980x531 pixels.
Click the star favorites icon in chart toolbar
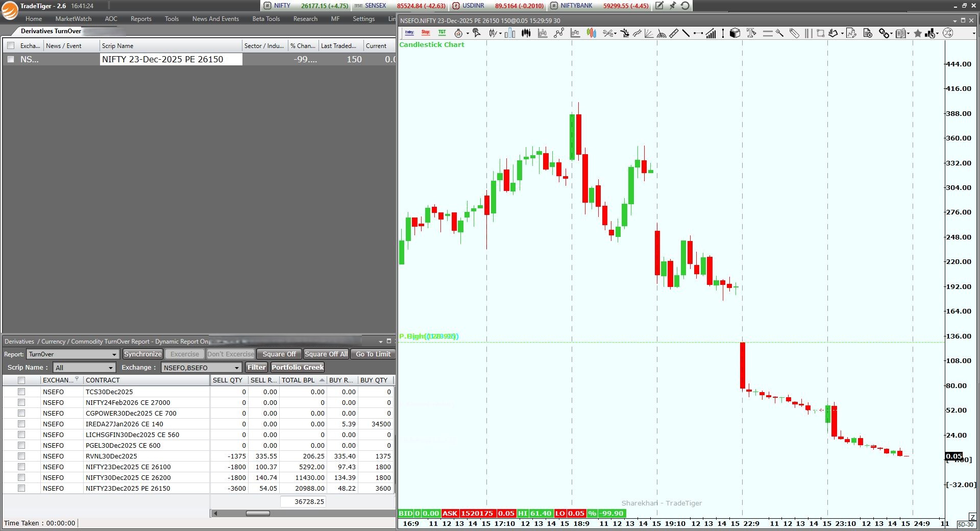pyautogui.click(x=917, y=33)
